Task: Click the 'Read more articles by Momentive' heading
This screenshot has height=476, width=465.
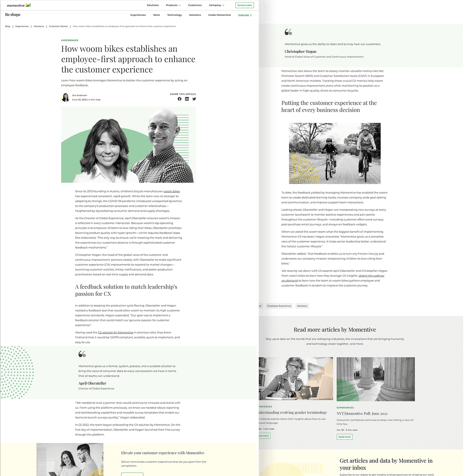Action: pyautogui.click(x=335, y=330)
